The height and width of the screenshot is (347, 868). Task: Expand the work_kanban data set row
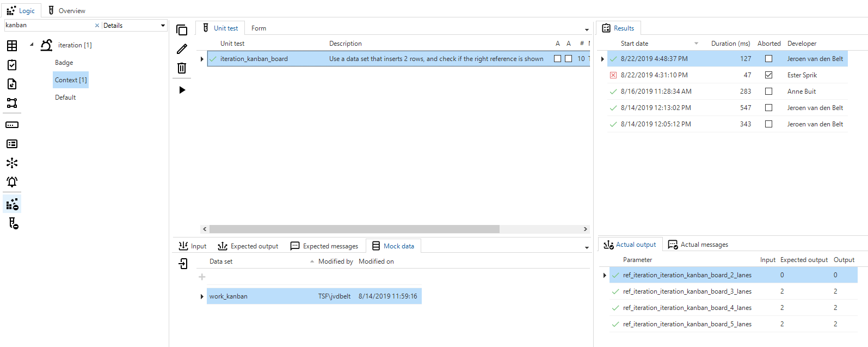pos(202,296)
